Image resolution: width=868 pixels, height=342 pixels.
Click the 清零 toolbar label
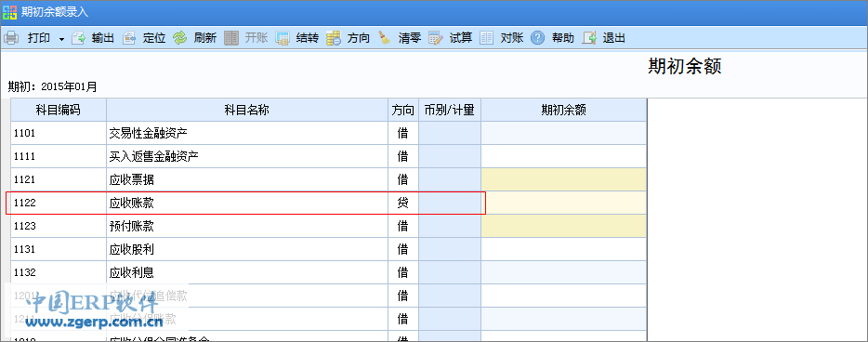410,38
